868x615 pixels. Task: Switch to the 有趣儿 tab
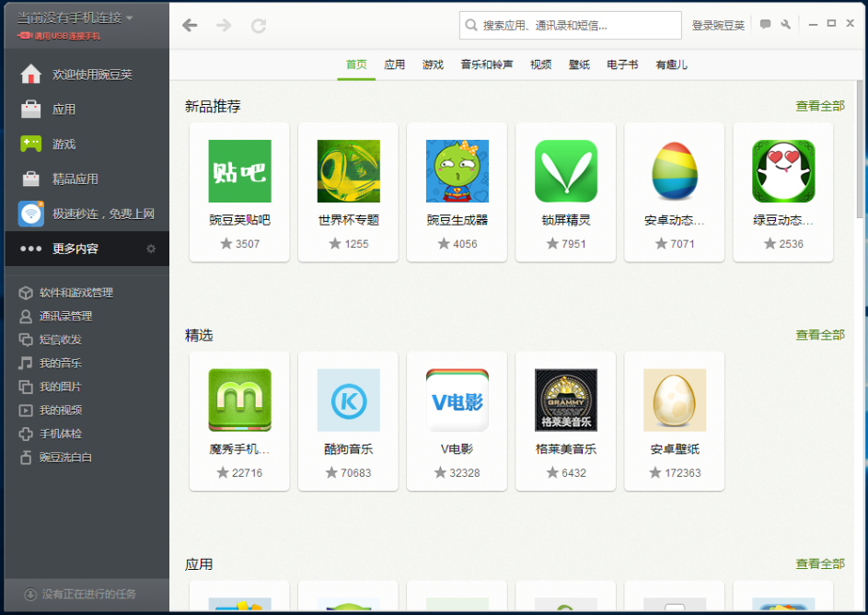[x=672, y=64]
